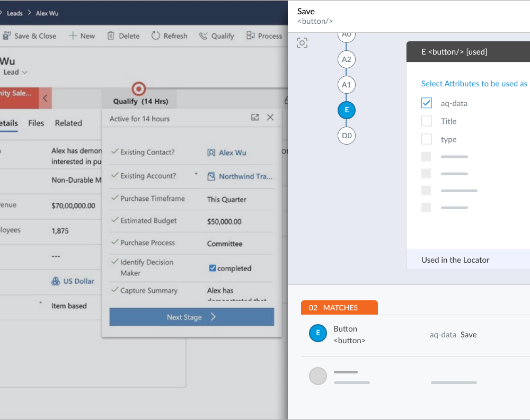Image resolution: width=530 pixels, height=420 pixels.
Task: Click the Qualify lead icon
Action: click(204, 36)
